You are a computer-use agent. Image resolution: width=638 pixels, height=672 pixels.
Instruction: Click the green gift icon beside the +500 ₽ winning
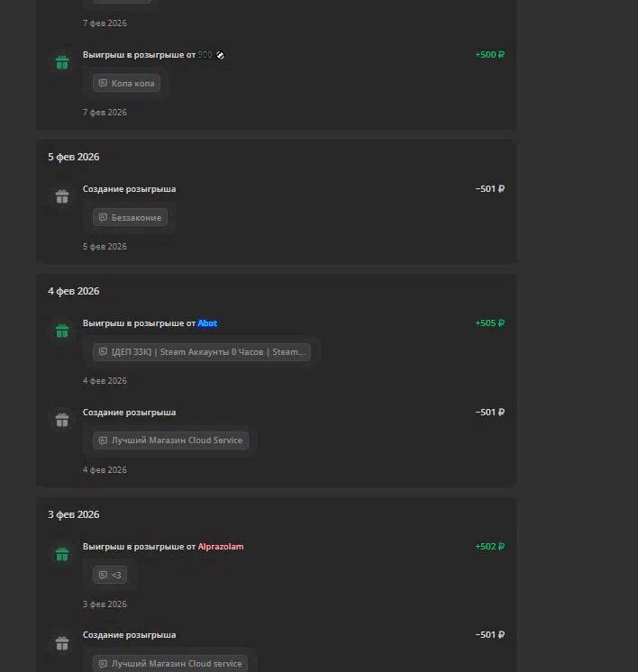tap(62, 63)
